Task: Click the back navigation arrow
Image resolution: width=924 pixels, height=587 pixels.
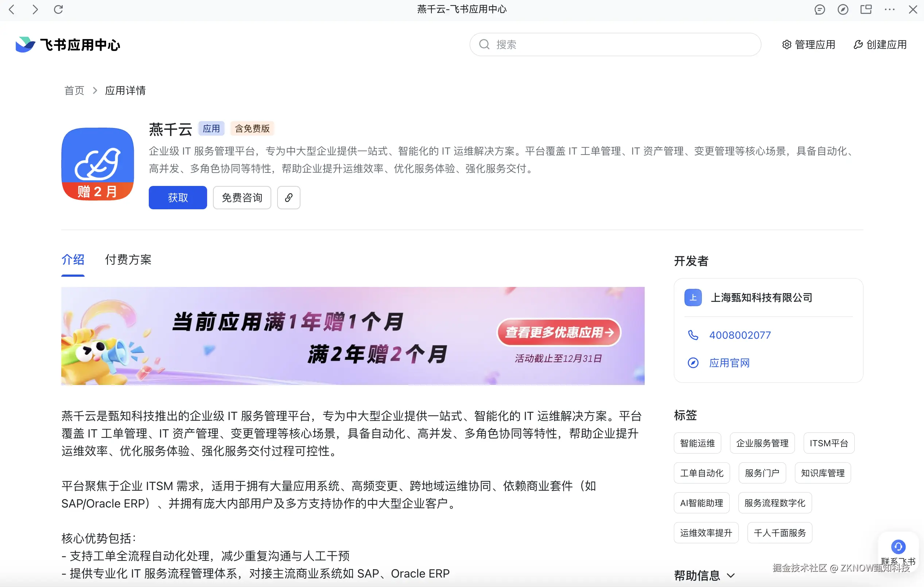Action: [12, 9]
